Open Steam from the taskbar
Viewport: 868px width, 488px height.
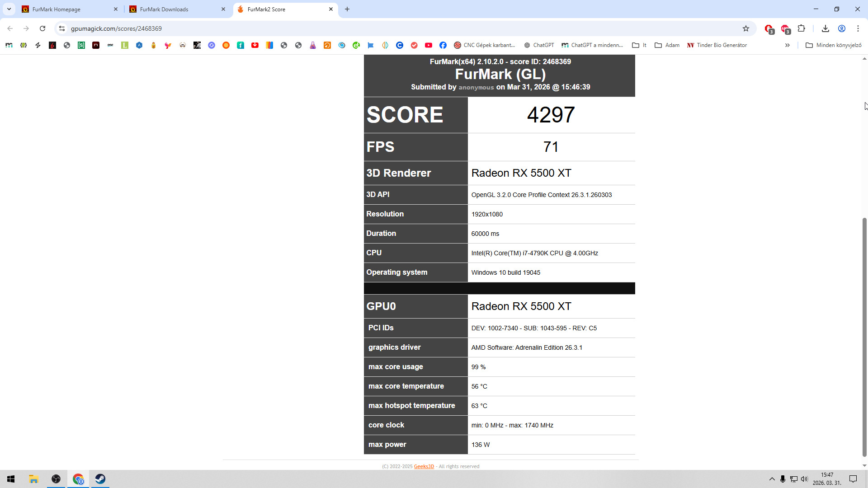(x=100, y=479)
